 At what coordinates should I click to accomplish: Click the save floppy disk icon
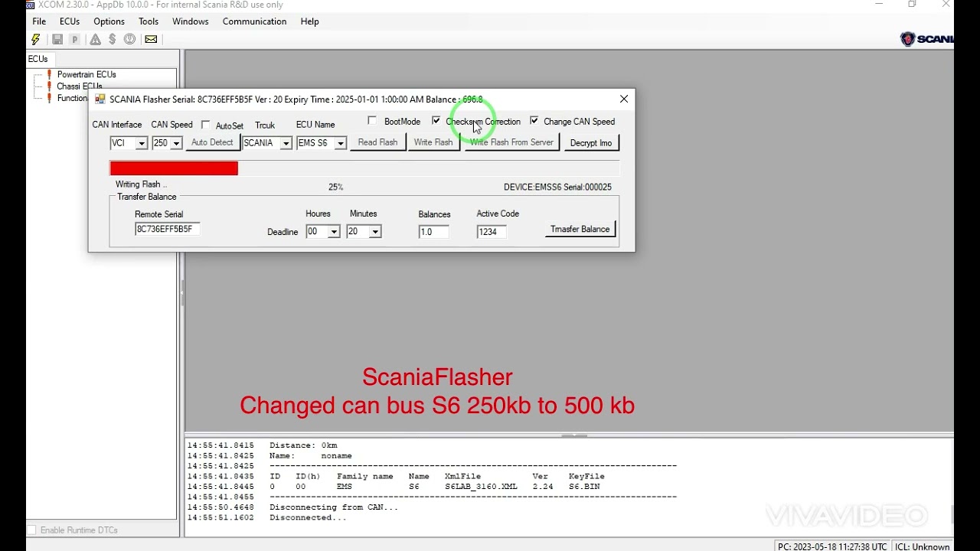[x=57, y=39]
